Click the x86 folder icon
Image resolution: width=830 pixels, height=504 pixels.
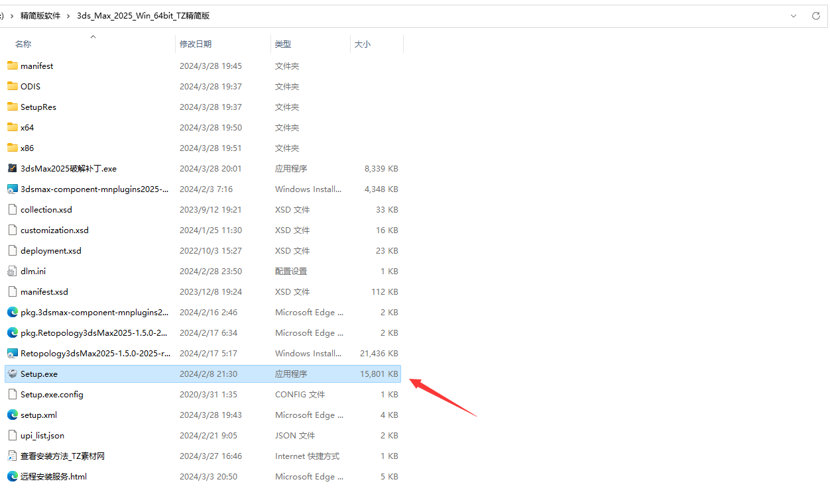(x=12, y=148)
